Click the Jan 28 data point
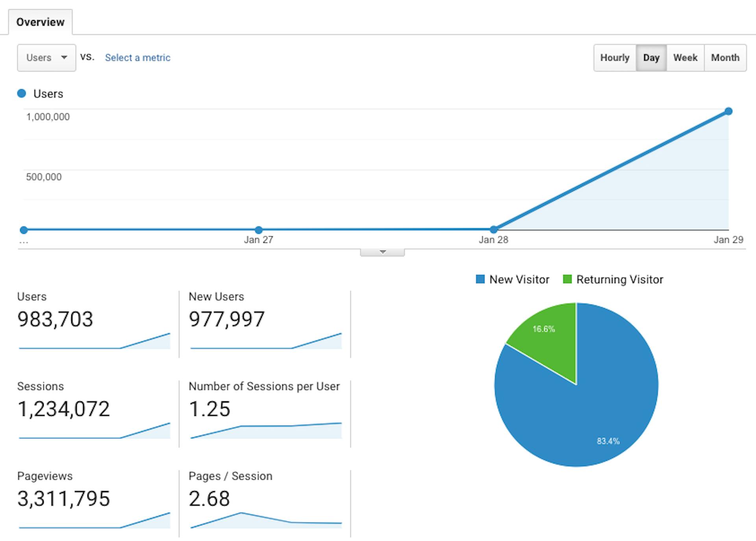Viewport: 756px width, 541px height. coord(493,228)
